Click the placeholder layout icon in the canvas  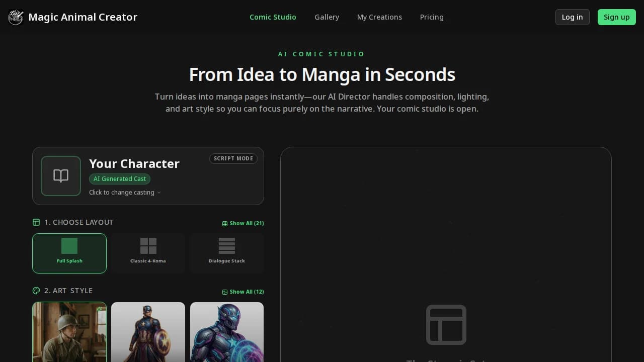pos(446,324)
